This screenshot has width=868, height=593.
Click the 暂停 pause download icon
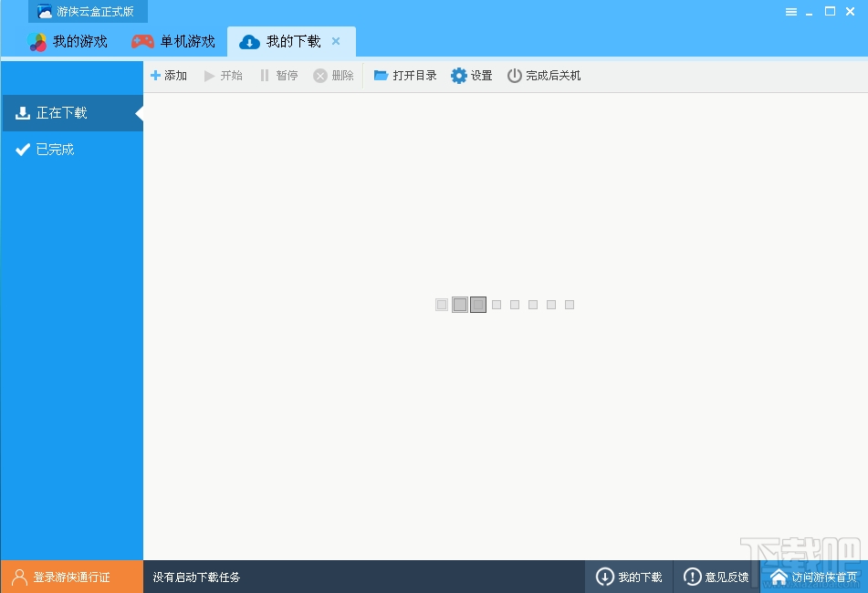point(263,76)
